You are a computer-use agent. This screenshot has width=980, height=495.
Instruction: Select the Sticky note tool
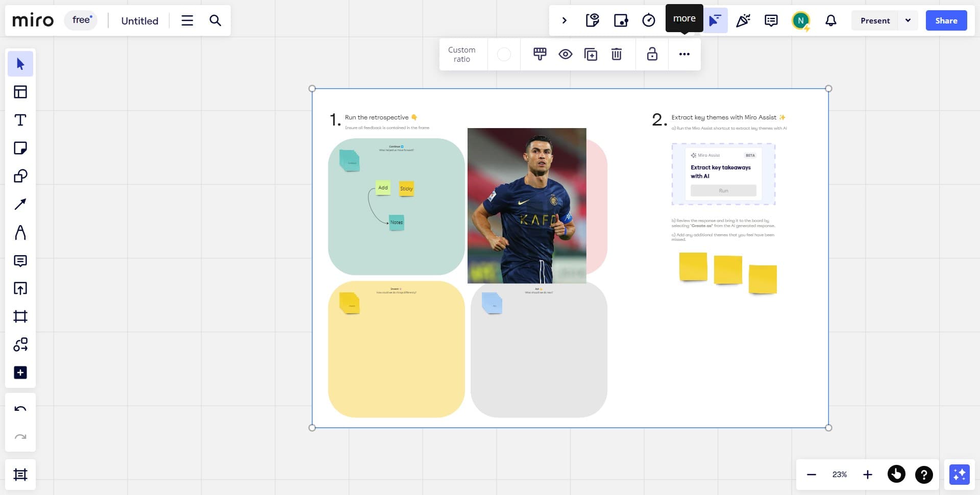point(20,148)
